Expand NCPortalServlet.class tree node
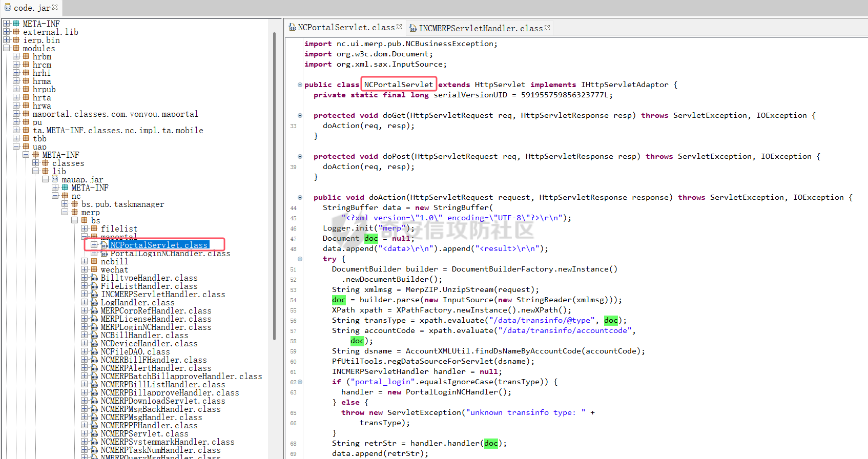The width and height of the screenshot is (868, 459). coord(94,245)
